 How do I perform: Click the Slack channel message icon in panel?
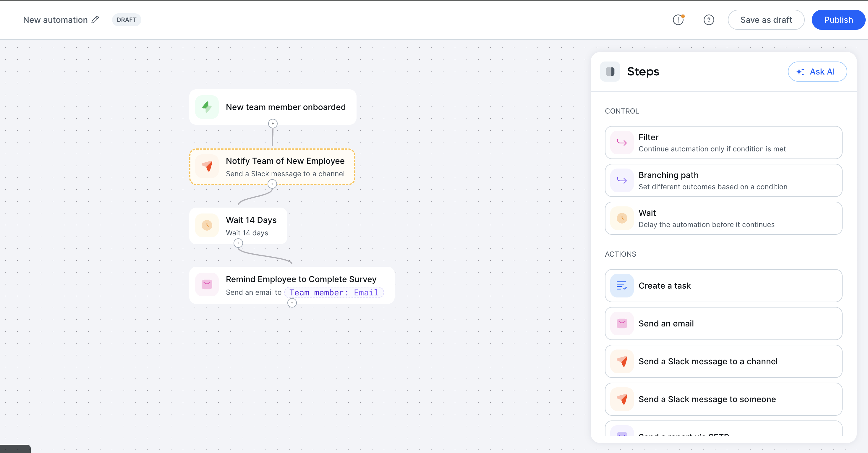622,361
